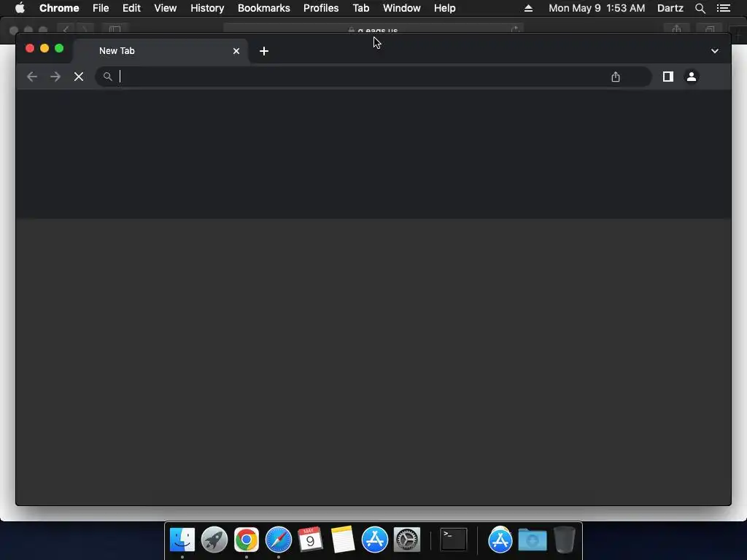Click the share icon in address bar

coord(616,77)
